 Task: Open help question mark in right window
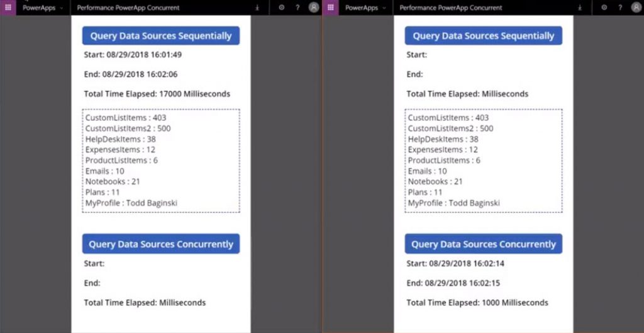pyautogui.click(x=620, y=8)
